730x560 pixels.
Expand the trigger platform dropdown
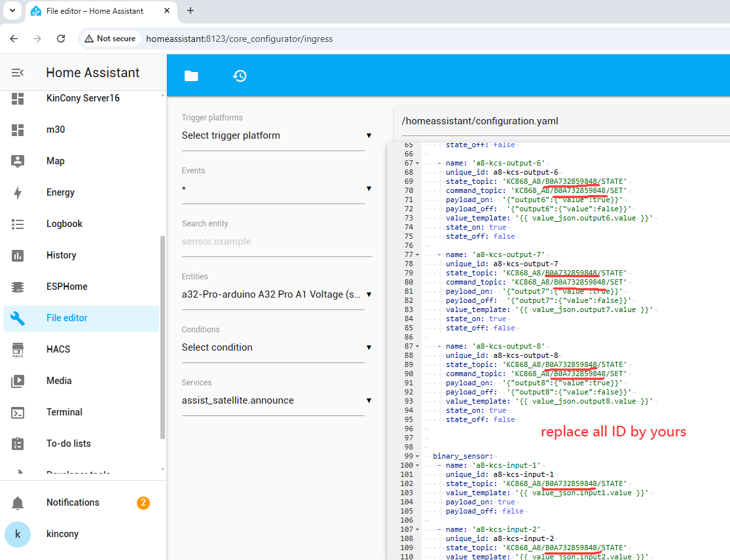pos(276,135)
